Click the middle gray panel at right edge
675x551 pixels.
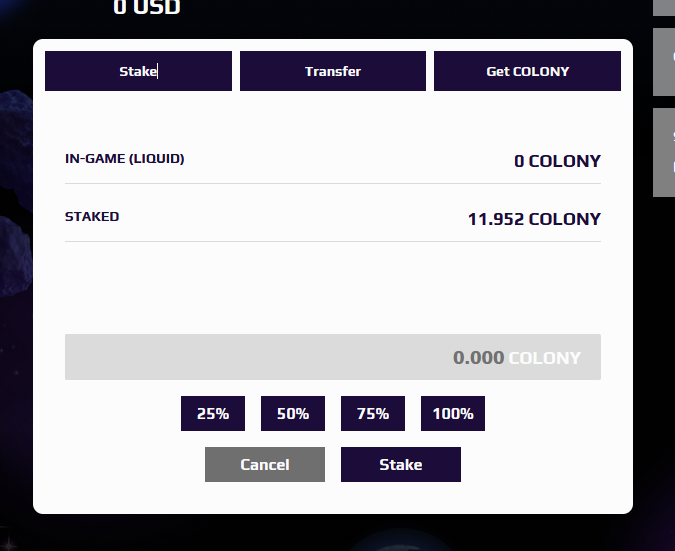[x=664, y=61]
